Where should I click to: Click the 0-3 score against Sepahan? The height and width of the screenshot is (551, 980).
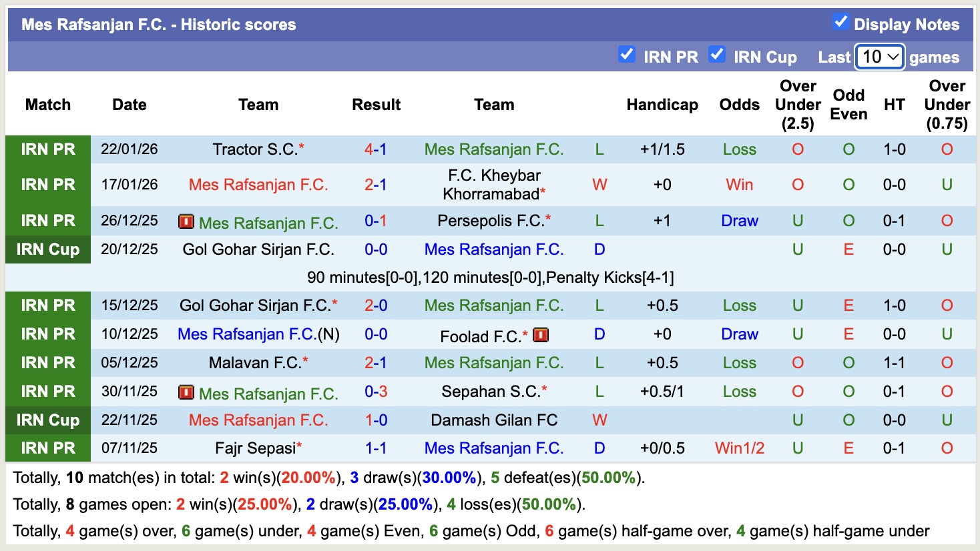click(x=376, y=392)
